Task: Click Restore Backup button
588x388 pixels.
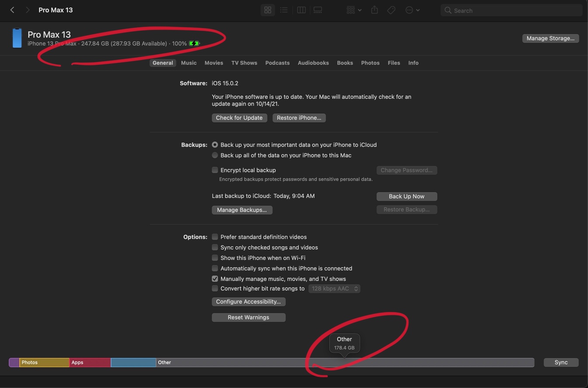Action: (407, 210)
